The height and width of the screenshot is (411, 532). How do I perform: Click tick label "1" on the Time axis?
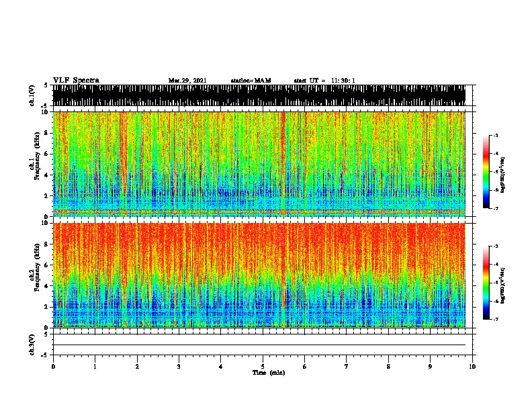[x=95, y=367]
